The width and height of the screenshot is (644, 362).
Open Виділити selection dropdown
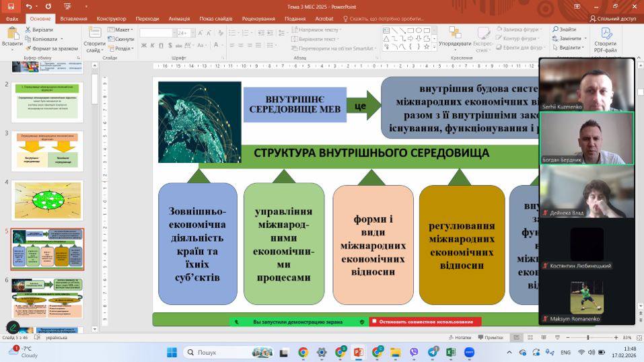tap(569, 47)
